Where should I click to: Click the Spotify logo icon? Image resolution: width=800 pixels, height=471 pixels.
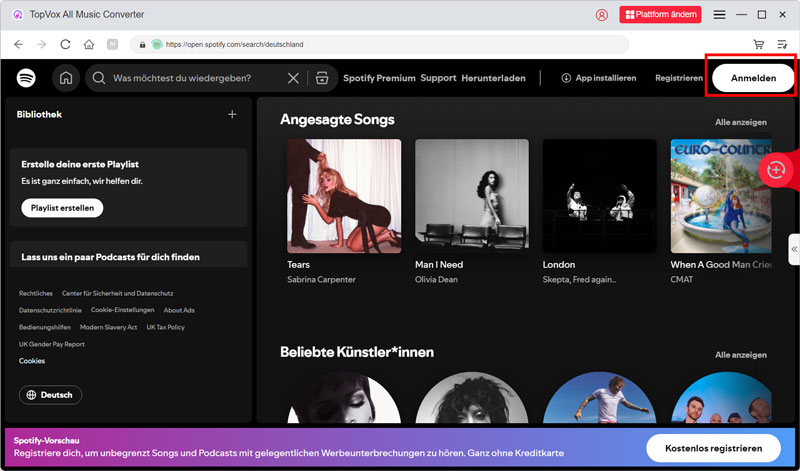(26, 78)
